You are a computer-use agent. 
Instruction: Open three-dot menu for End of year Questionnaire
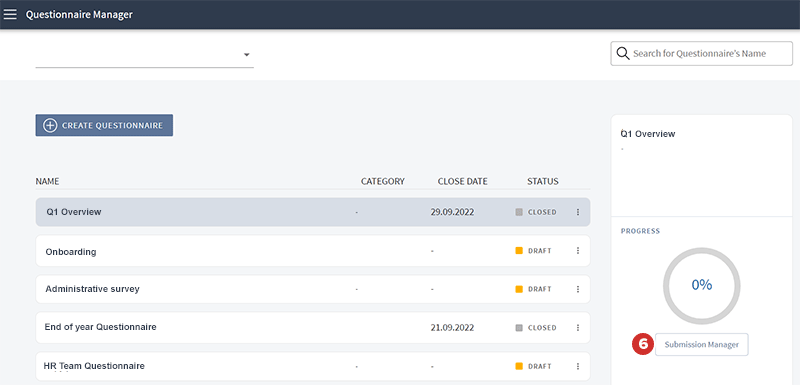coord(578,328)
